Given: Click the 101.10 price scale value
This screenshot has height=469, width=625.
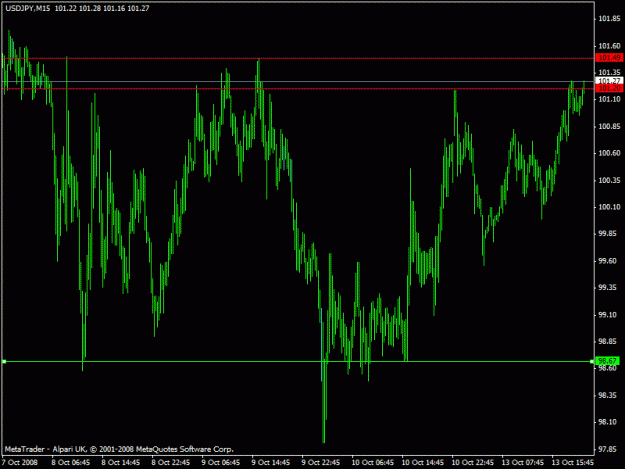Looking at the screenshot, I should (x=609, y=99).
